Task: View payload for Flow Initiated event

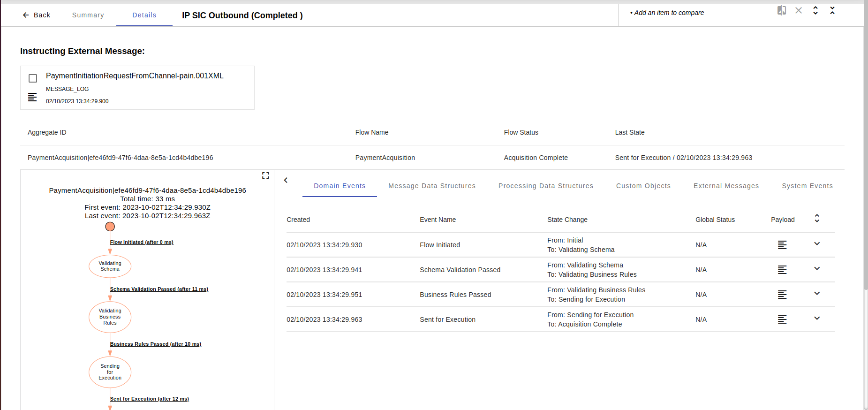Action: [782, 245]
